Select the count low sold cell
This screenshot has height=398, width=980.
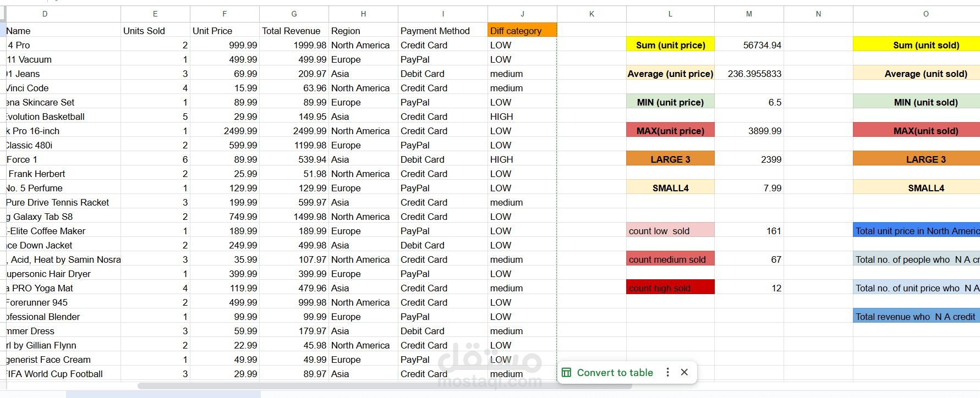670,231
